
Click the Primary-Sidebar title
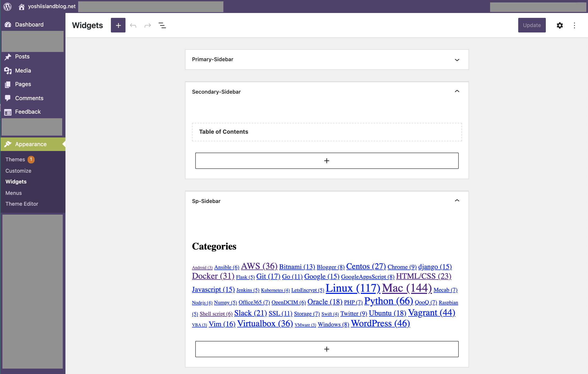coord(213,59)
